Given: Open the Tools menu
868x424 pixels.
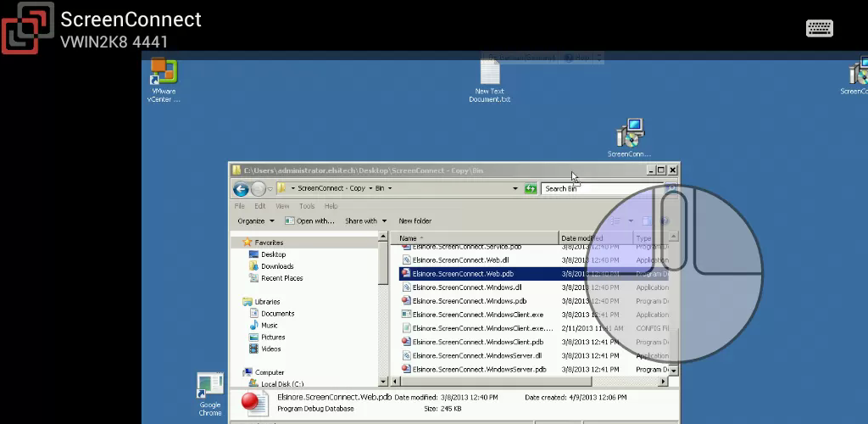Looking at the screenshot, I should point(307,206).
